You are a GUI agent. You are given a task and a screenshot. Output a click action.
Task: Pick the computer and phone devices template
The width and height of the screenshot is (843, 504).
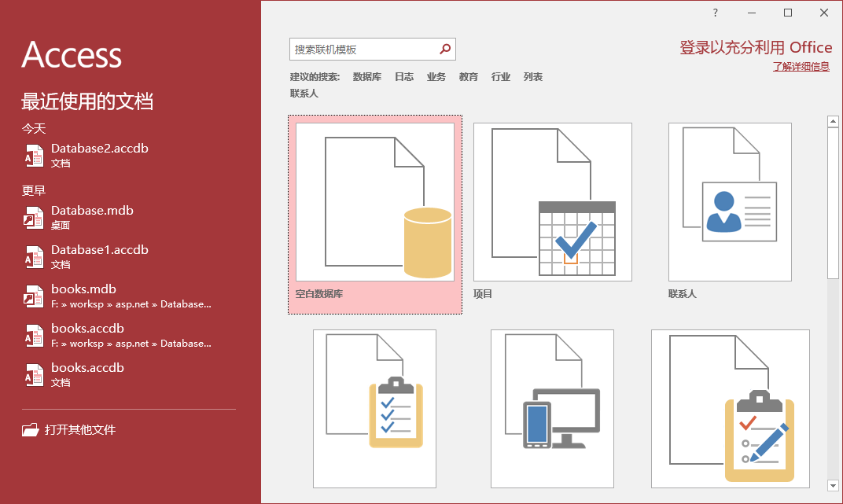click(552, 408)
